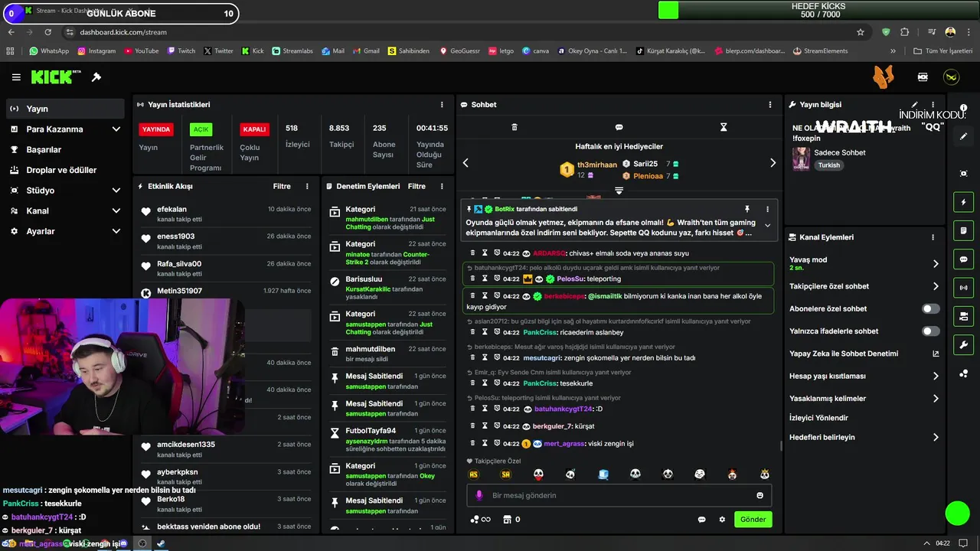
Task: Expand the pinned BotRix message chevron
Action: [767, 225]
